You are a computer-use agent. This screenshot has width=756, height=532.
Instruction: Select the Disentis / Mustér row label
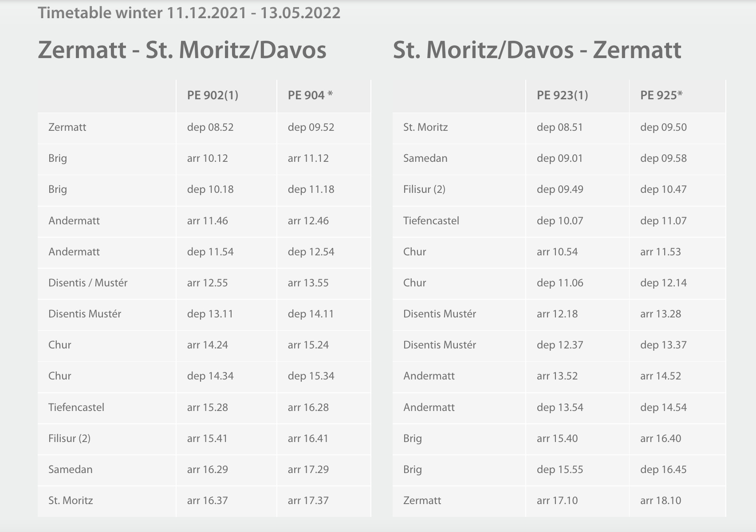(x=88, y=283)
